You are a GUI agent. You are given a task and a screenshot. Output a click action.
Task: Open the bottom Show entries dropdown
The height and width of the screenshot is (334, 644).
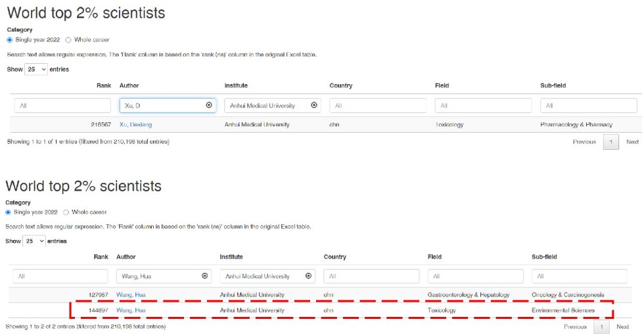(34, 241)
